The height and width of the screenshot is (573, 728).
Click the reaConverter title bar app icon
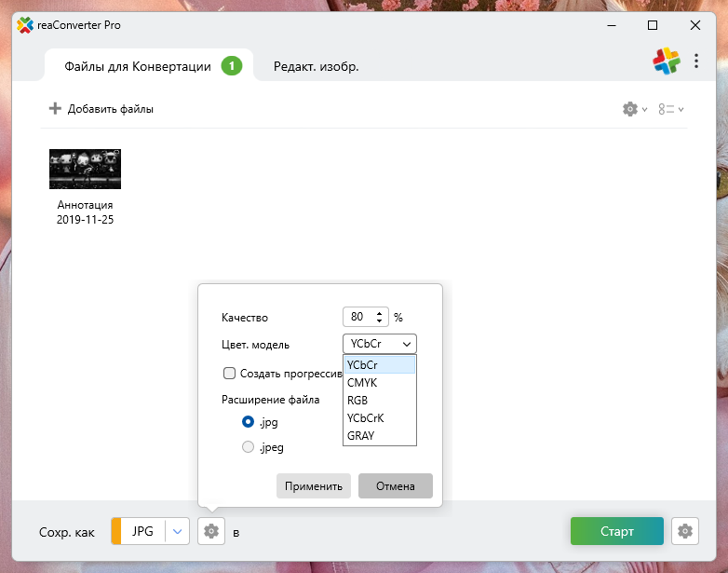click(25, 25)
